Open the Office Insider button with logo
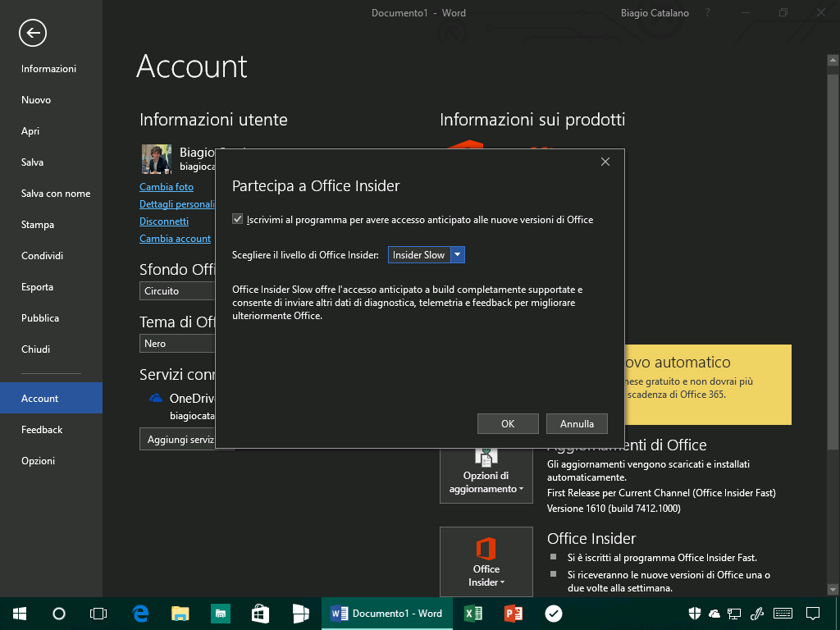Image resolution: width=840 pixels, height=630 pixels. click(x=486, y=561)
